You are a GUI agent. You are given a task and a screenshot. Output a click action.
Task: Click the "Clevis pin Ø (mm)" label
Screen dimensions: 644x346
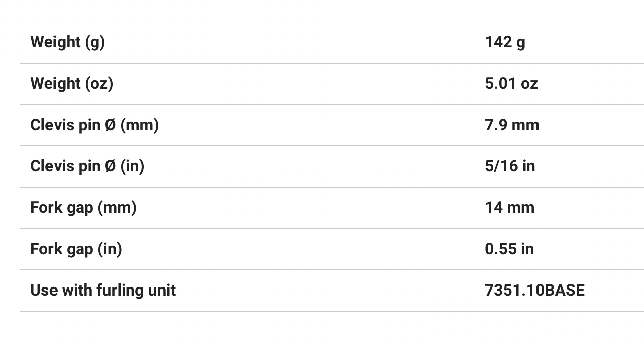pyautogui.click(x=94, y=125)
